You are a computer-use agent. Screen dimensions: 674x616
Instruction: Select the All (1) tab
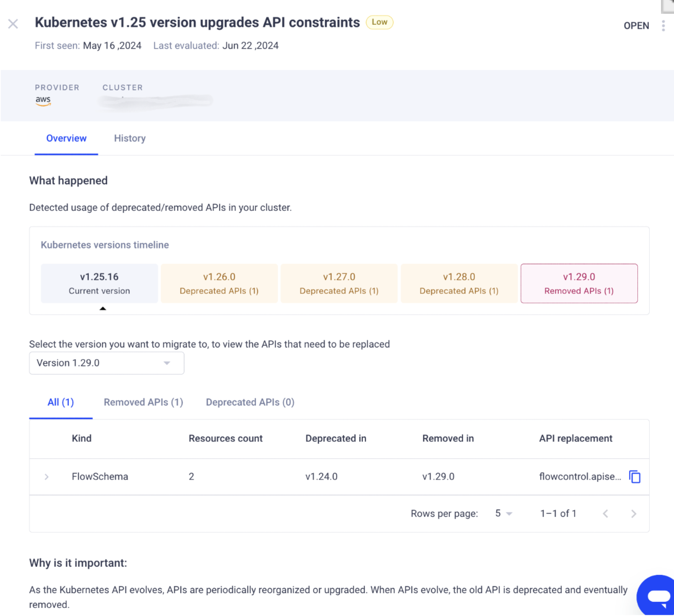point(61,402)
